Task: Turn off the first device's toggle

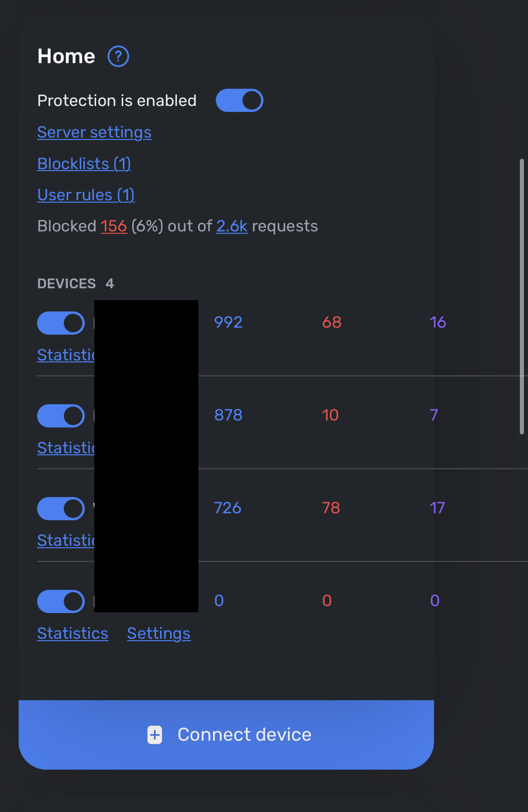Action: click(x=60, y=323)
